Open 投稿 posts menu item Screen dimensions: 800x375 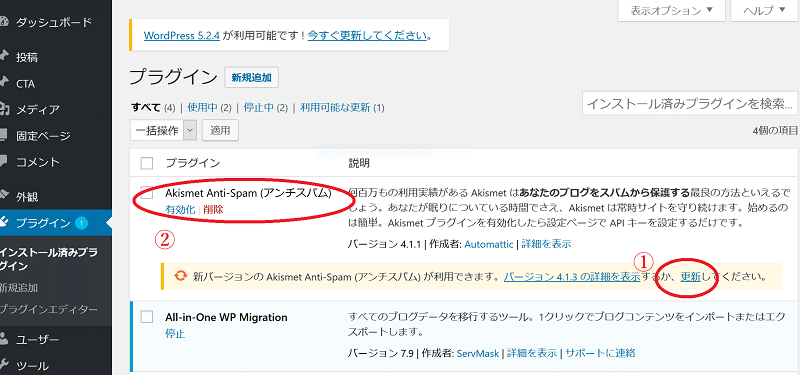(27, 57)
